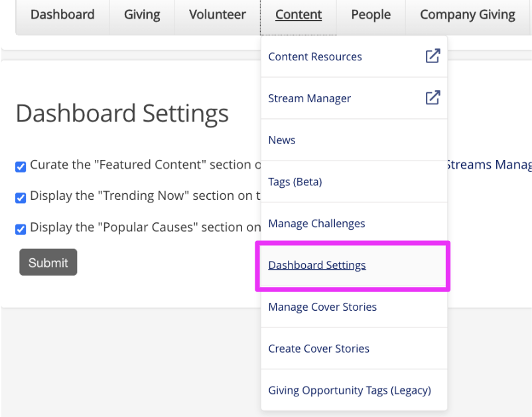The height and width of the screenshot is (417, 532).
Task: Switch to the Dashboard tab
Action: (63, 15)
